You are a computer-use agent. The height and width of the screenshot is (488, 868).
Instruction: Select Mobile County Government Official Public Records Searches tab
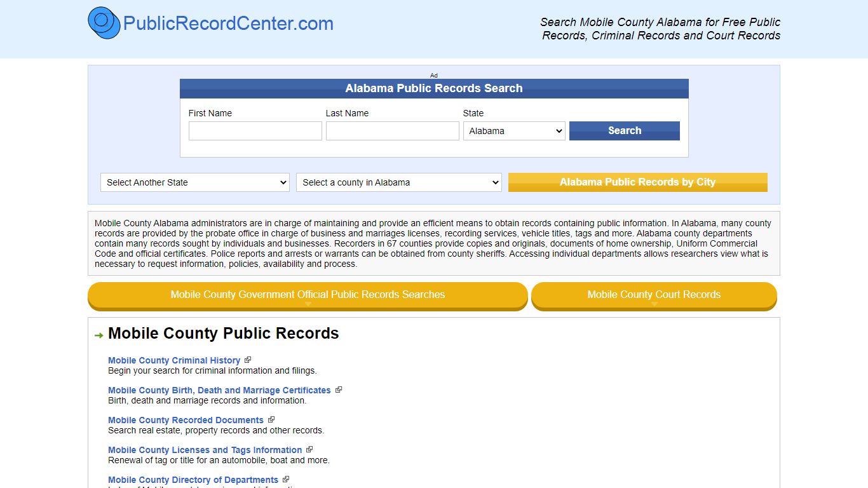(x=308, y=295)
